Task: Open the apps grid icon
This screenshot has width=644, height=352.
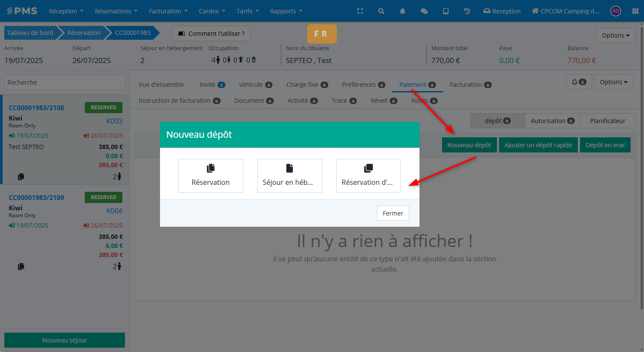Action: [635, 11]
